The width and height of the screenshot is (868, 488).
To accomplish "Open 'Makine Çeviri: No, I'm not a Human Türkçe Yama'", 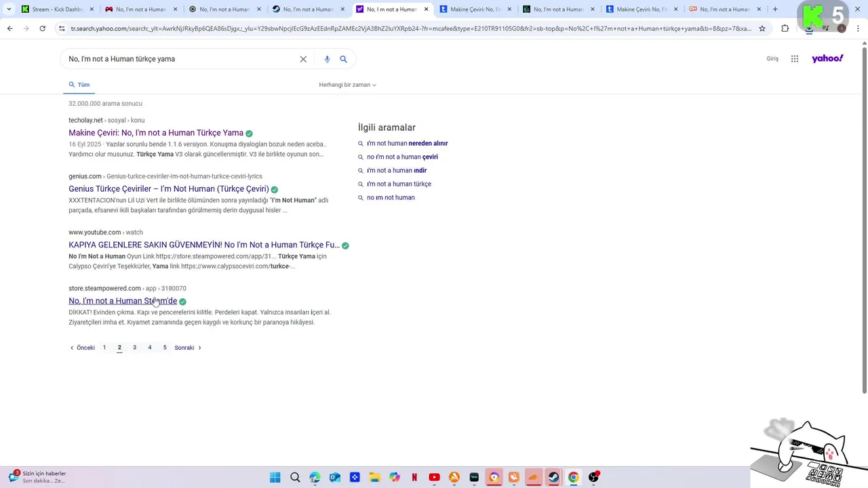I will 156,133.
